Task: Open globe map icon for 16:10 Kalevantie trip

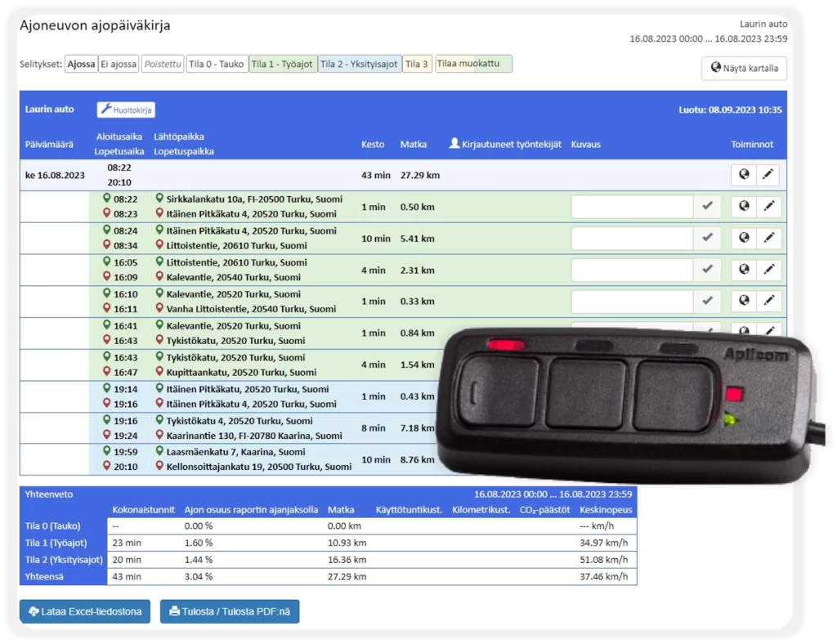Action: coord(743,301)
